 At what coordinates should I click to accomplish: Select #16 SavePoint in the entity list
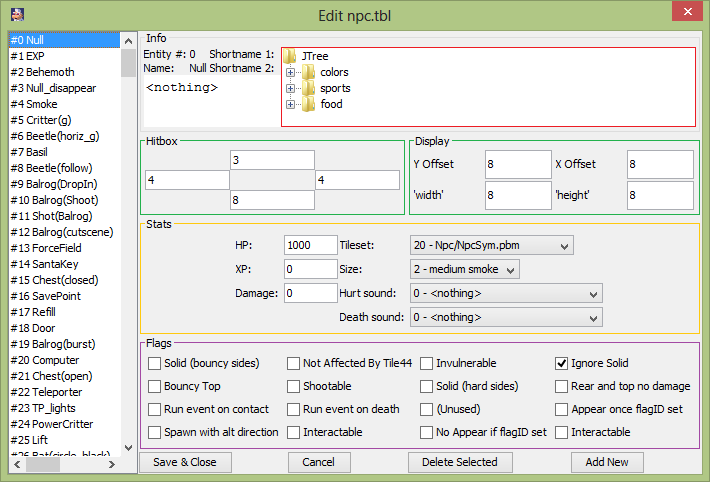click(x=46, y=296)
